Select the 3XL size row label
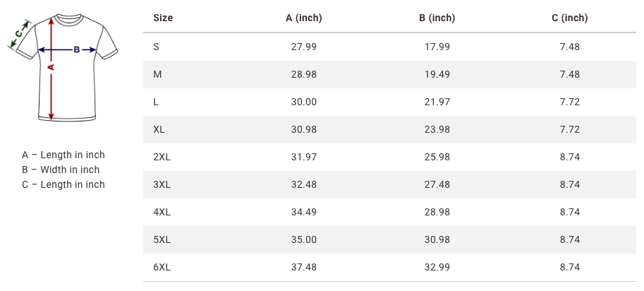 tap(162, 184)
